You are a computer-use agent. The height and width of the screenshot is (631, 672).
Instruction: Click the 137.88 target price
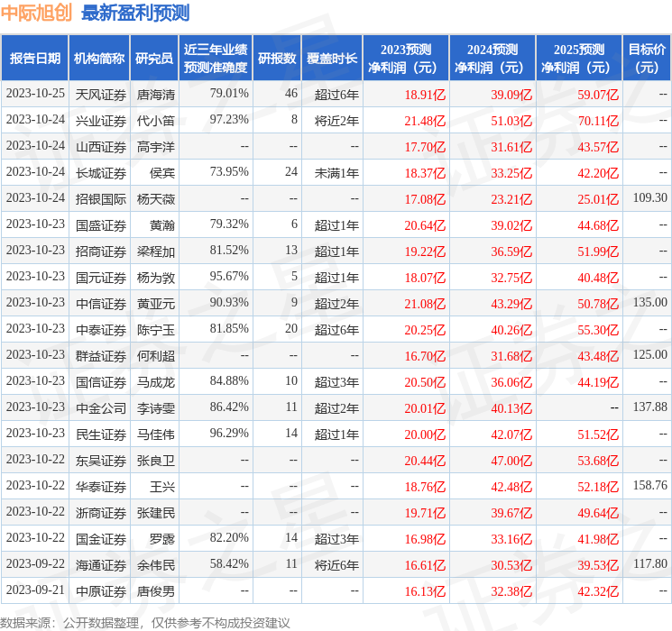[x=649, y=407]
